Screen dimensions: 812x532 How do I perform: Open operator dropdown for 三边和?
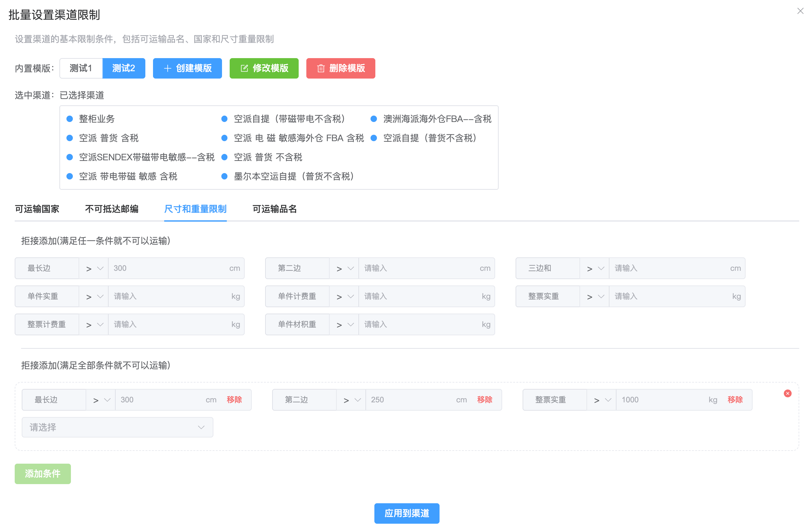(x=594, y=268)
